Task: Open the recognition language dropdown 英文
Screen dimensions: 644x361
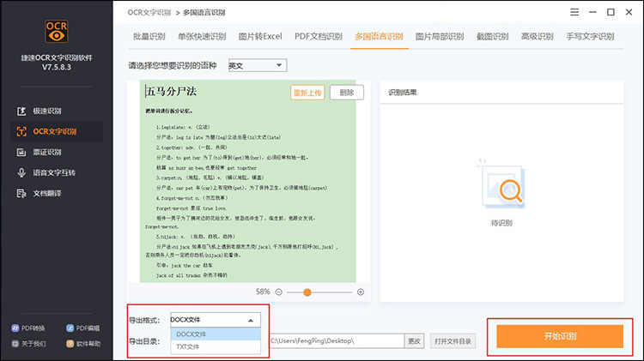Action: point(258,65)
